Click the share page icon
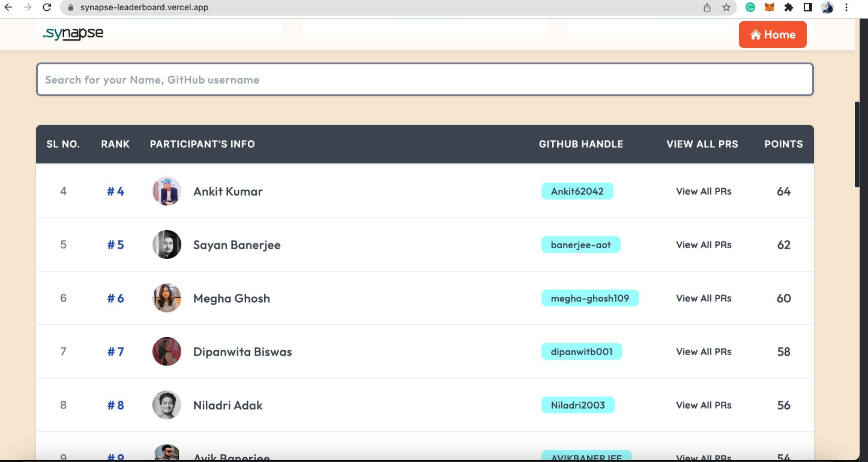Viewport: 868px width, 462px height. (x=707, y=8)
